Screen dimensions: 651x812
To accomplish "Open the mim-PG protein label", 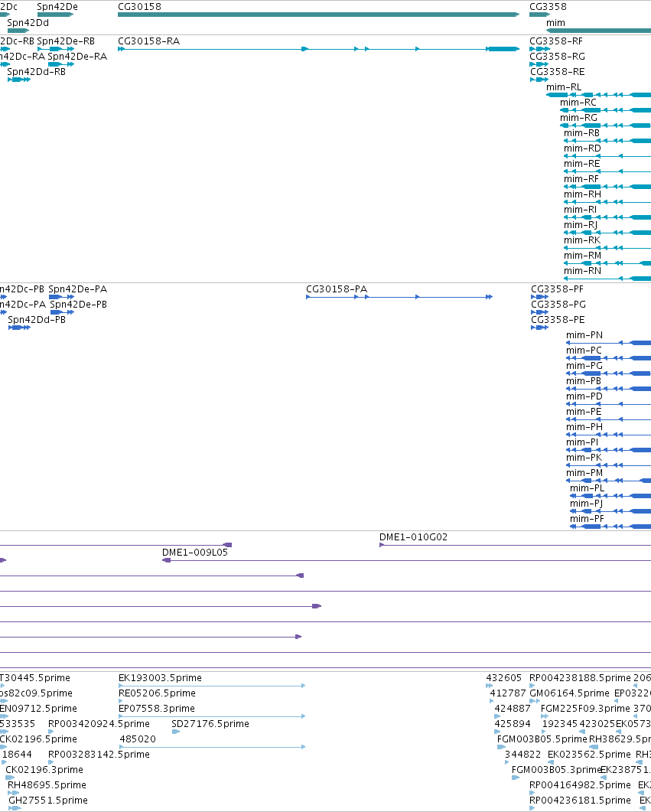I will pyautogui.click(x=584, y=366).
